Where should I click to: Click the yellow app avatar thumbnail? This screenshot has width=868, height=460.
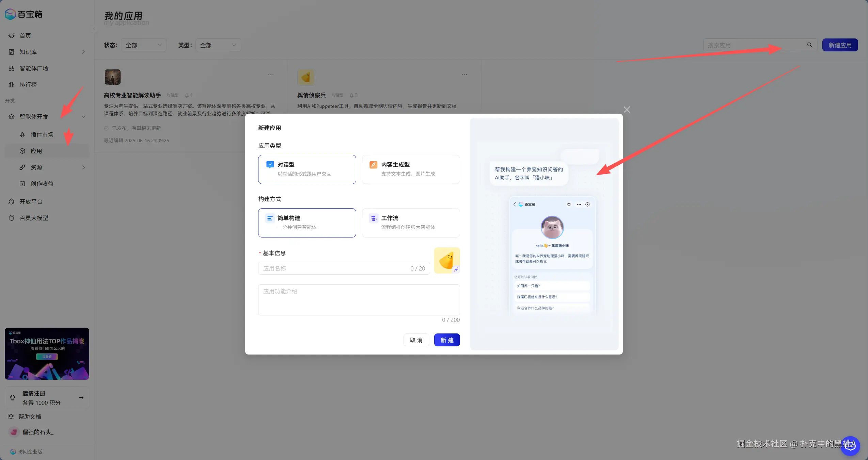click(x=446, y=260)
